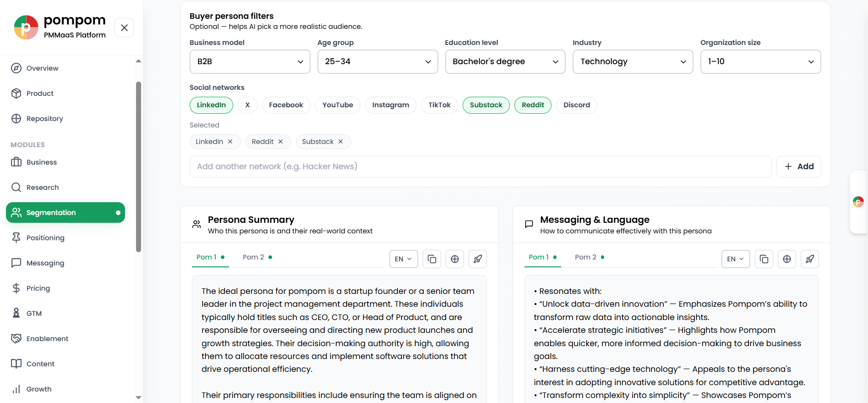Select Pom 1 tab in Messaging & Language
868x403 pixels.
click(x=543, y=257)
